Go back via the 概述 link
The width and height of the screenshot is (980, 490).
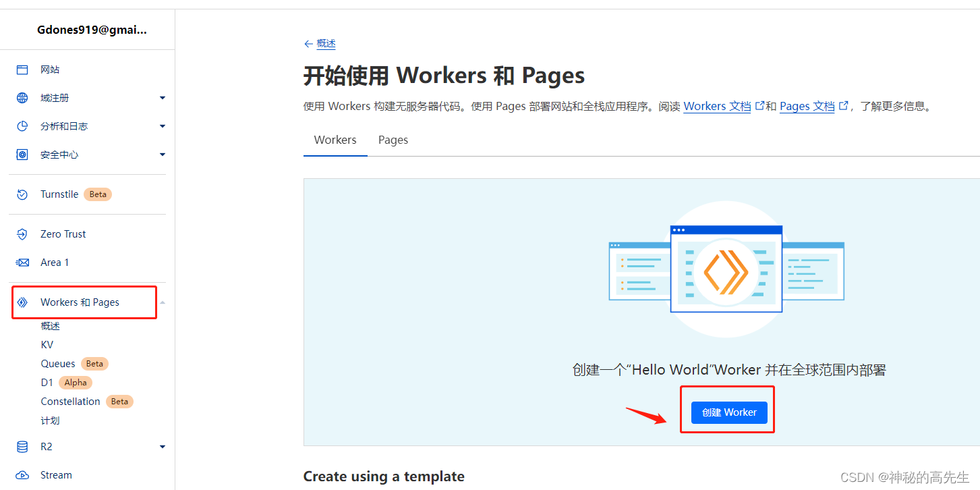click(326, 43)
